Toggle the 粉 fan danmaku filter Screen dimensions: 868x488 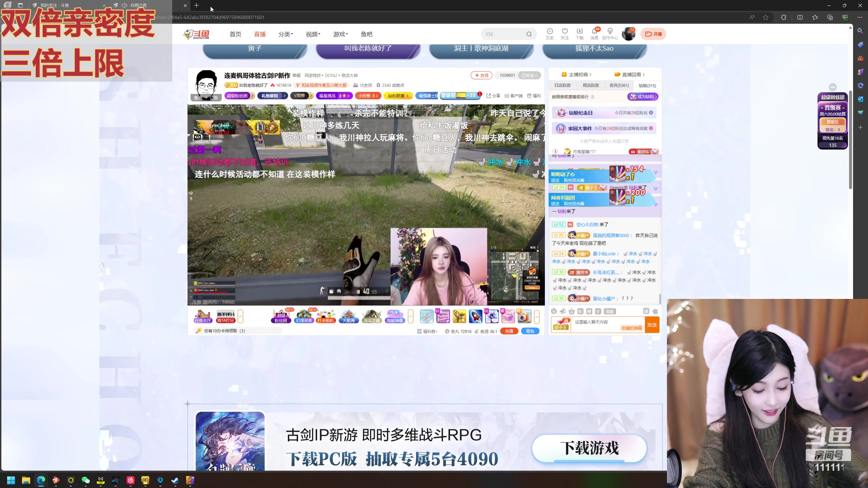pos(580,312)
